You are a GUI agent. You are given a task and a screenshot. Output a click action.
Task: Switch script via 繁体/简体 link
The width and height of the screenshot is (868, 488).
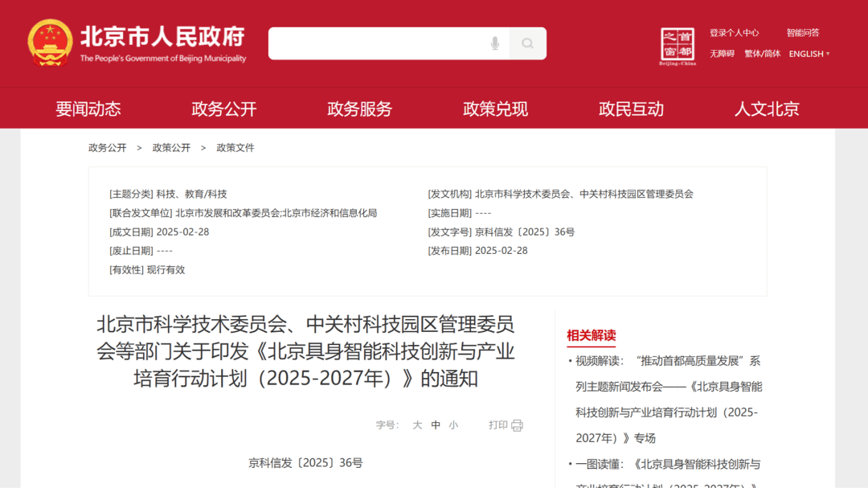(762, 54)
